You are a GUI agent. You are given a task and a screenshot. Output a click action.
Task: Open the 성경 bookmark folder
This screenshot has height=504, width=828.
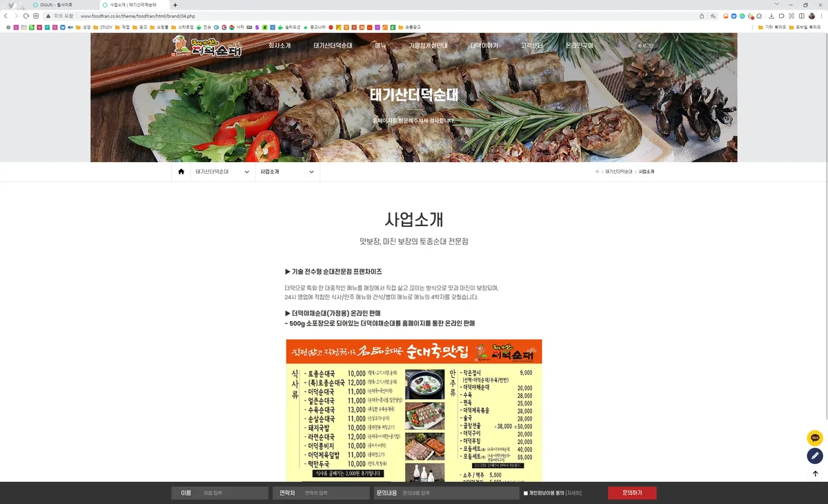pos(83,27)
